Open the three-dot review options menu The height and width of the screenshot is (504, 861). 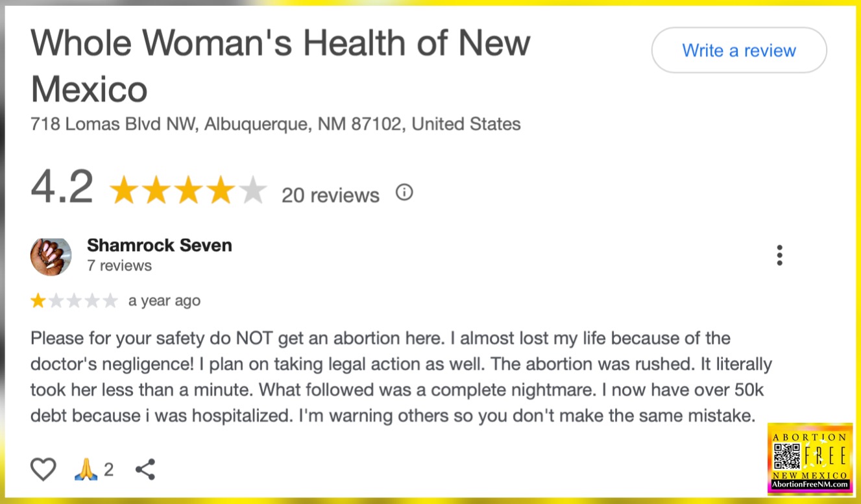coord(779,256)
